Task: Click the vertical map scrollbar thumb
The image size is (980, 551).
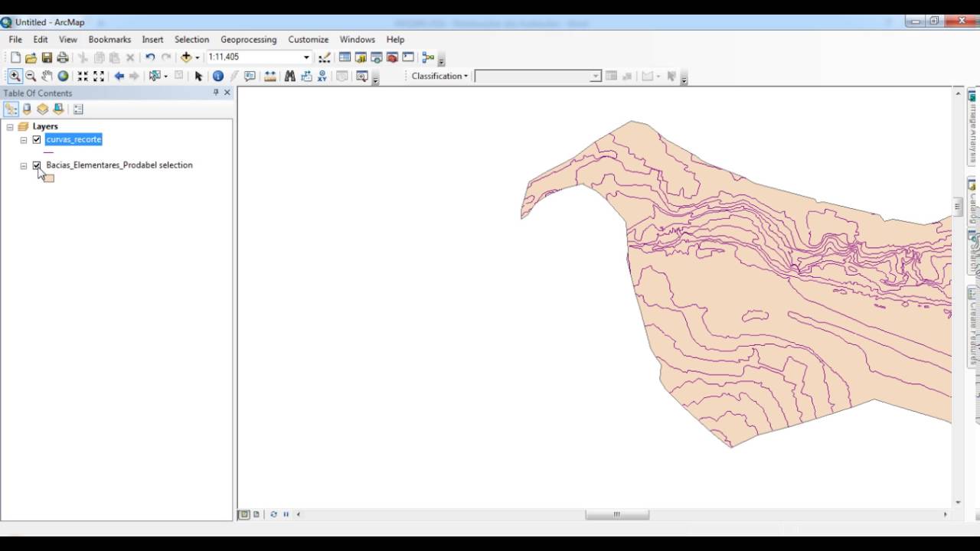Action: (958, 206)
